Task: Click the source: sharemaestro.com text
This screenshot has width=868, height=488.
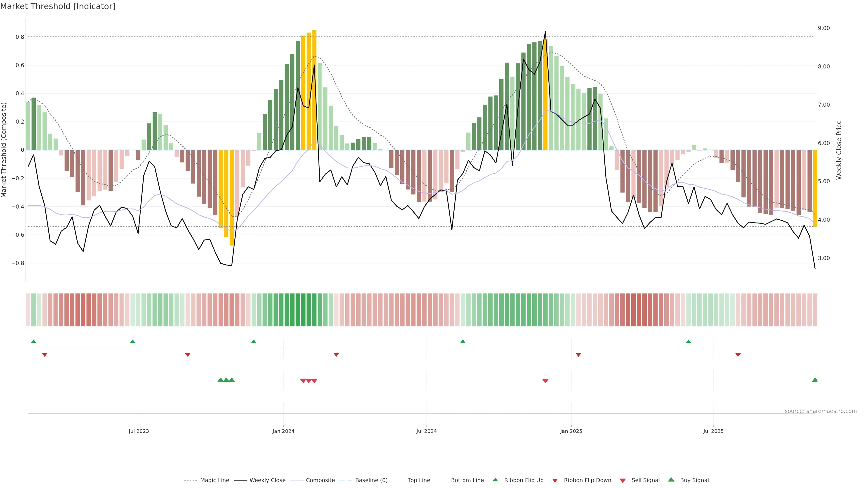Action: click(x=821, y=411)
